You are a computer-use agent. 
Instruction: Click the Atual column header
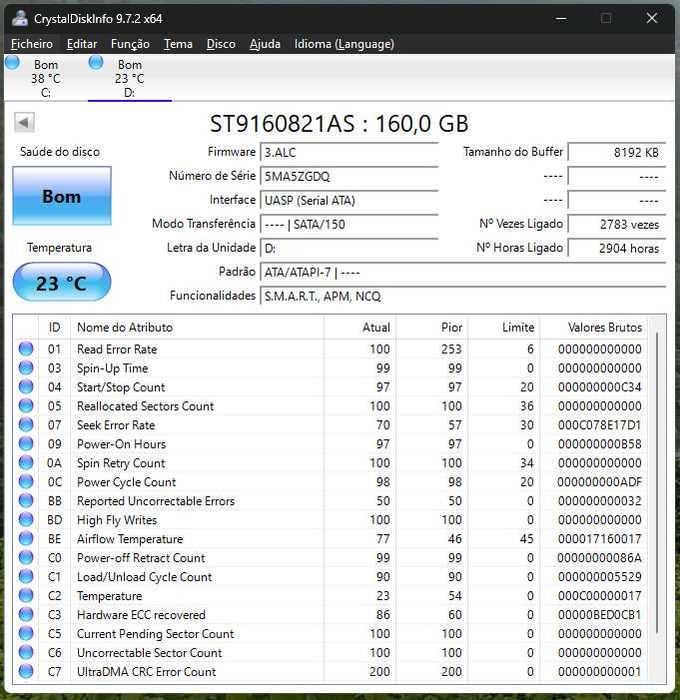pos(360,327)
